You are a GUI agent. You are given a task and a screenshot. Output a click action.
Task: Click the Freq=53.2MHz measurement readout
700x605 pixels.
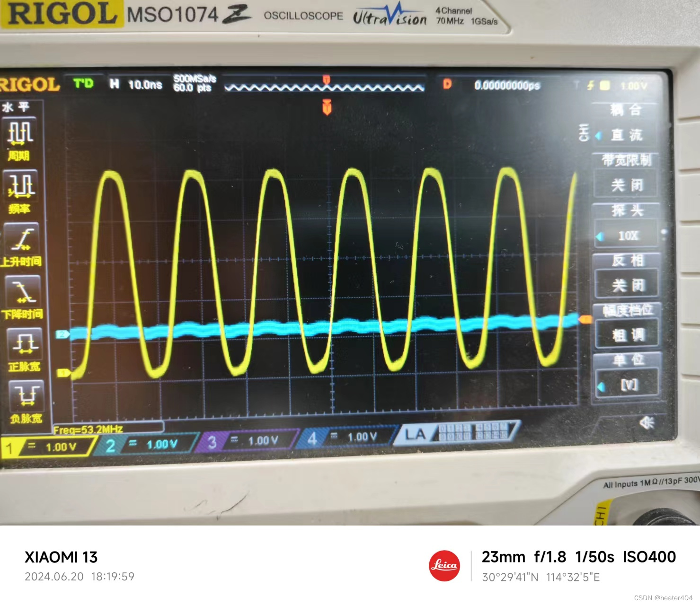click(x=88, y=430)
